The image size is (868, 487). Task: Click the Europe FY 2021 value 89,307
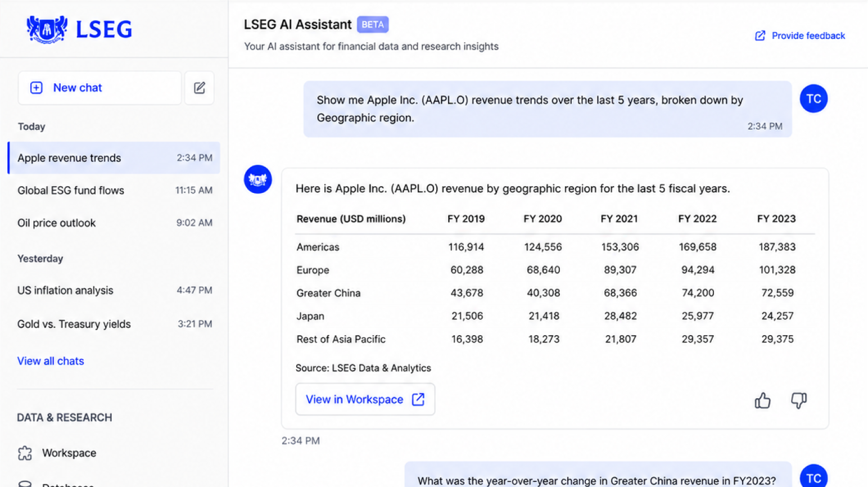click(x=620, y=270)
